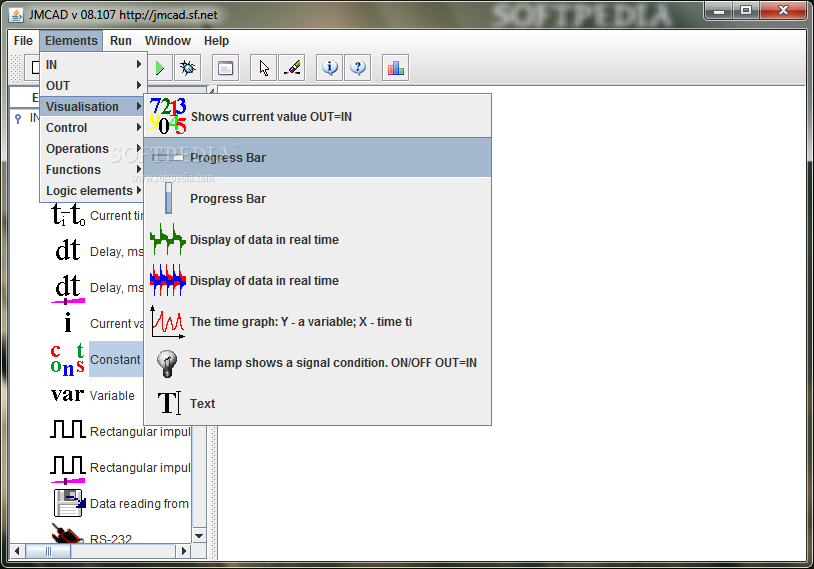Expand the Visualisation submenu
Image resolution: width=814 pixels, height=569 pixels.
(93, 106)
